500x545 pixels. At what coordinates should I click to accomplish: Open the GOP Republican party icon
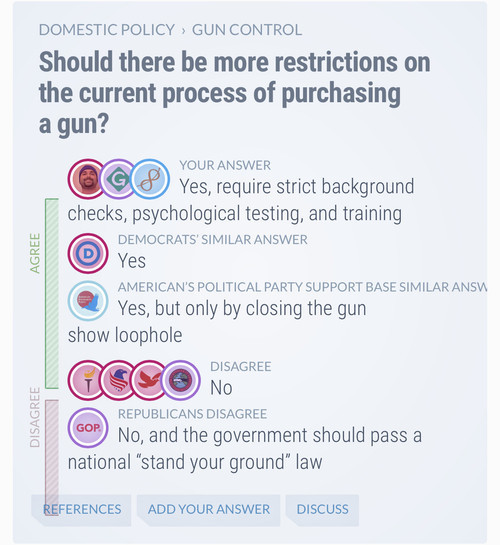pos(88,428)
